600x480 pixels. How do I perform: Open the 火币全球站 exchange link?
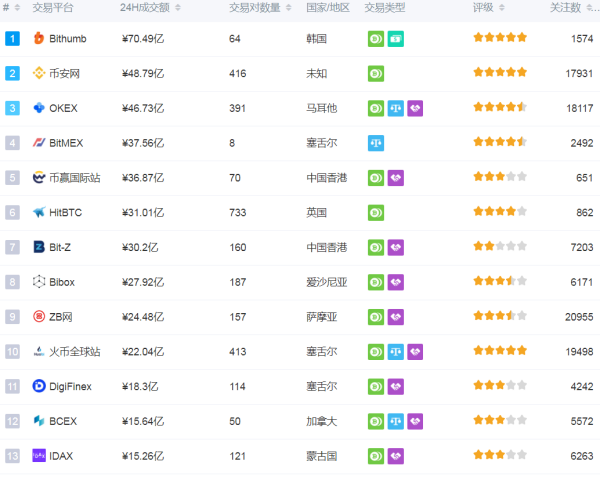75,352
